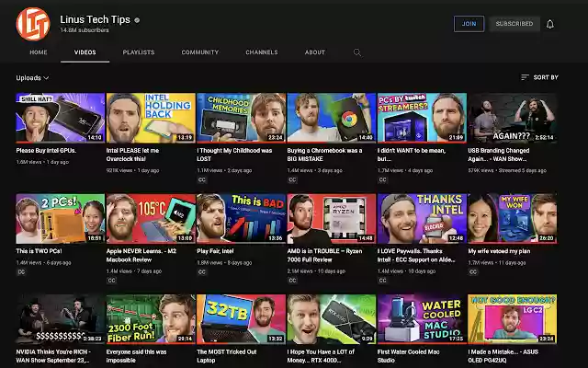The image size is (588, 368).
Task: Toggle the SUBSCRIBED button
Action: (514, 24)
